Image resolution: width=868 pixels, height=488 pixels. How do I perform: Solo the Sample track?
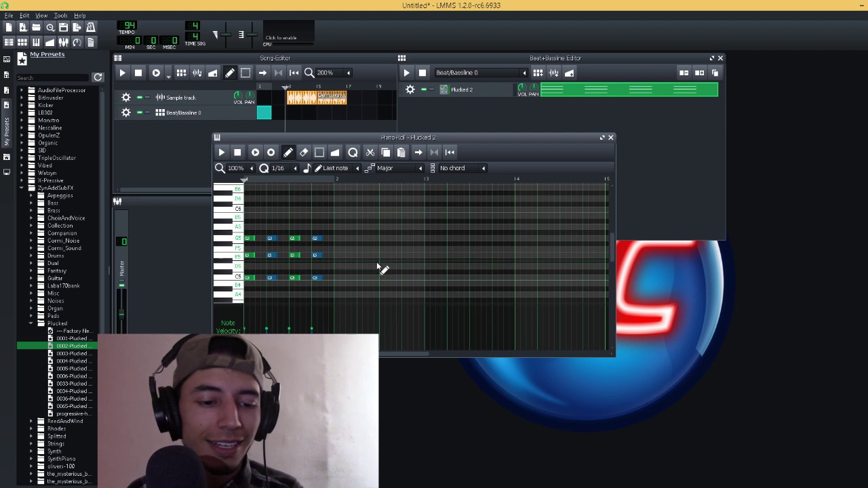click(x=148, y=98)
